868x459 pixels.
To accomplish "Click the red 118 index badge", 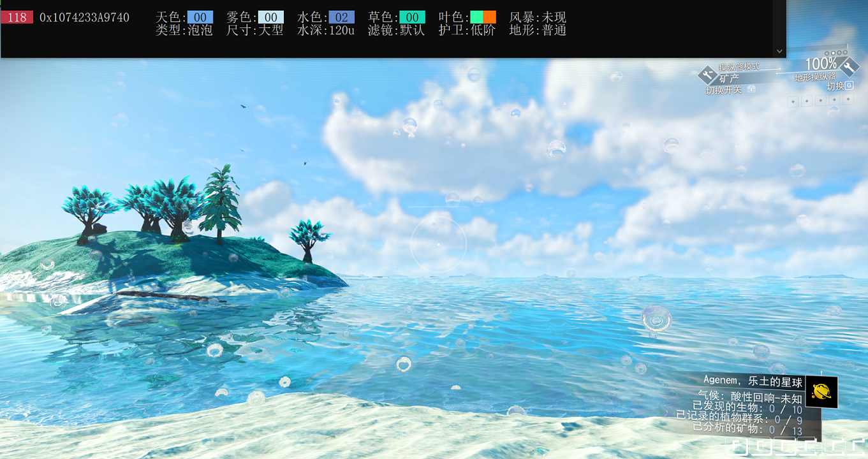I will (17, 17).
